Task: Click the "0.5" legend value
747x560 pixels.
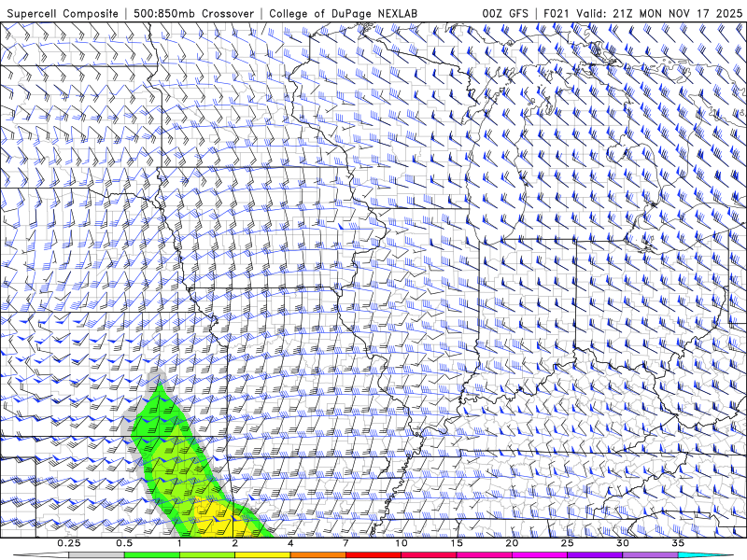Action: coord(124,543)
